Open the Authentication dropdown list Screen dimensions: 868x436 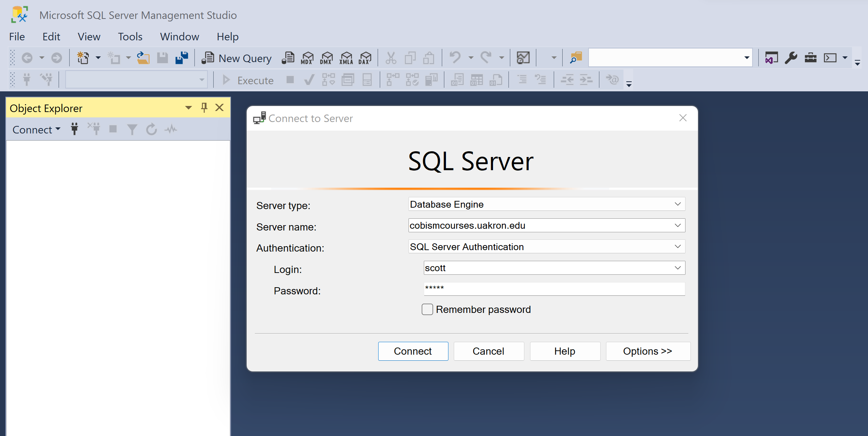pyautogui.click(x=677, y=247)
